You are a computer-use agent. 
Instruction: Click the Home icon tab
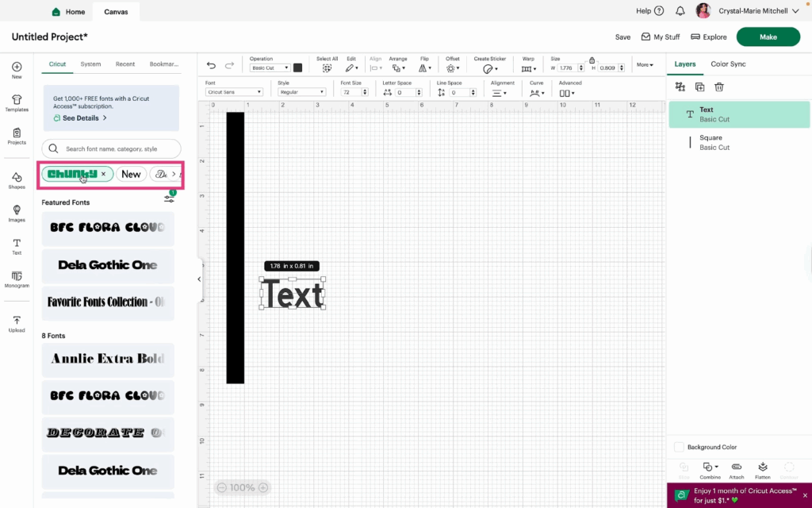(68, 11)
